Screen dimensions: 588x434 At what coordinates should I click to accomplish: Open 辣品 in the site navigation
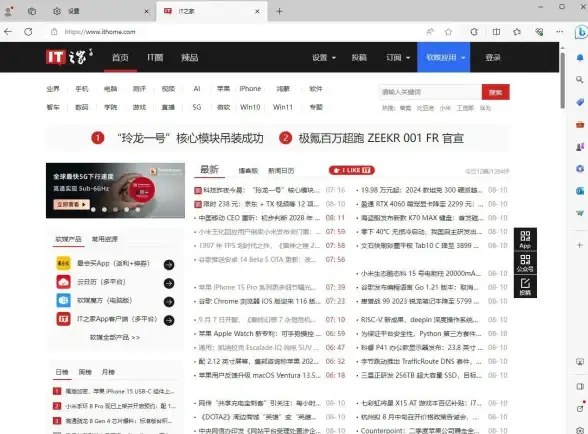tap(190, 57)
